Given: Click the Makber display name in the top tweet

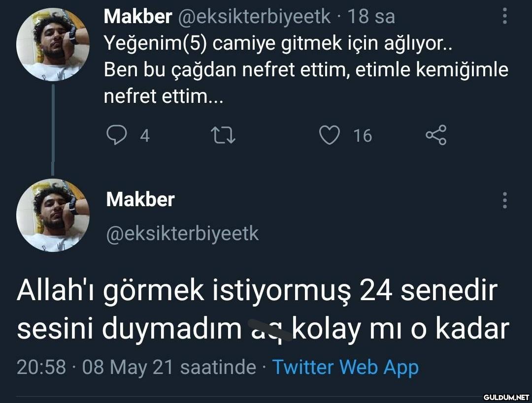Looking at the screenshot, I should click(137, 17).
